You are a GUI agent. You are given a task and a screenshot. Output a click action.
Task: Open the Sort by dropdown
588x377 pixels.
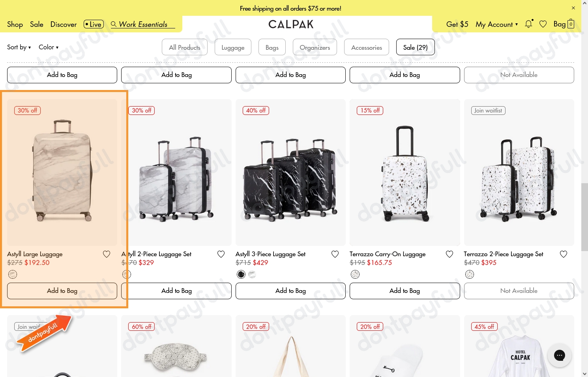(x=19, y=47)
